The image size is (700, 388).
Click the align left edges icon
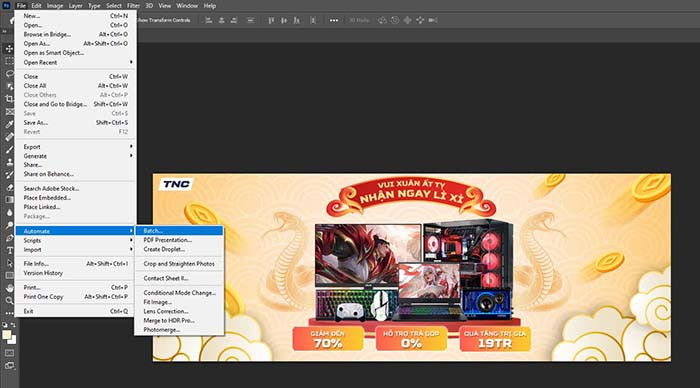208,20
